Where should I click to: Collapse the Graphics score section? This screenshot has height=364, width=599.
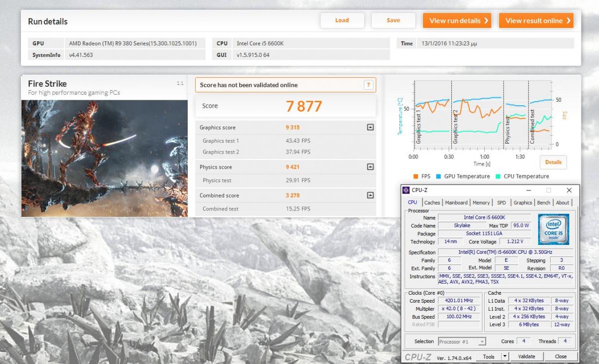pos(370,127)
